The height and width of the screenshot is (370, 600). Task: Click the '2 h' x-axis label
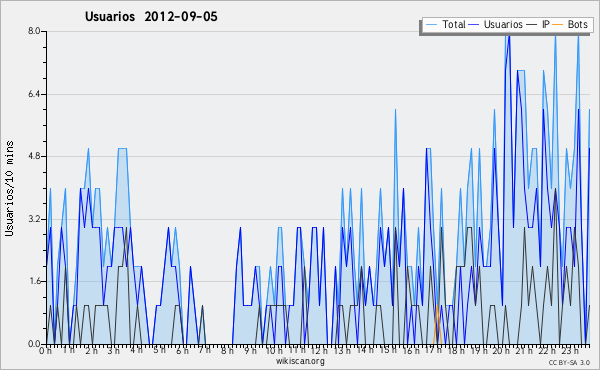pos(91,350)
